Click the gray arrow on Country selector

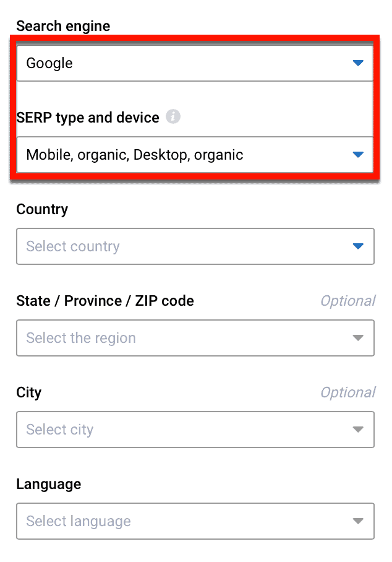point(357,246)
